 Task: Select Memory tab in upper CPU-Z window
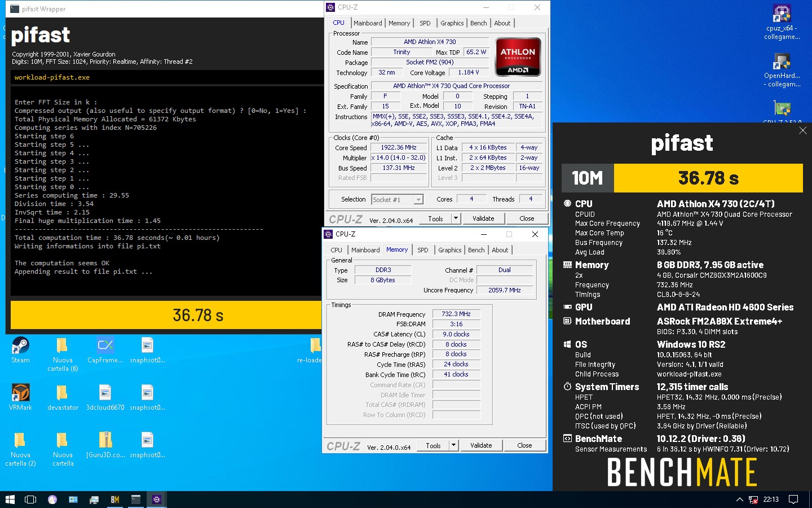tap(399, 23)
